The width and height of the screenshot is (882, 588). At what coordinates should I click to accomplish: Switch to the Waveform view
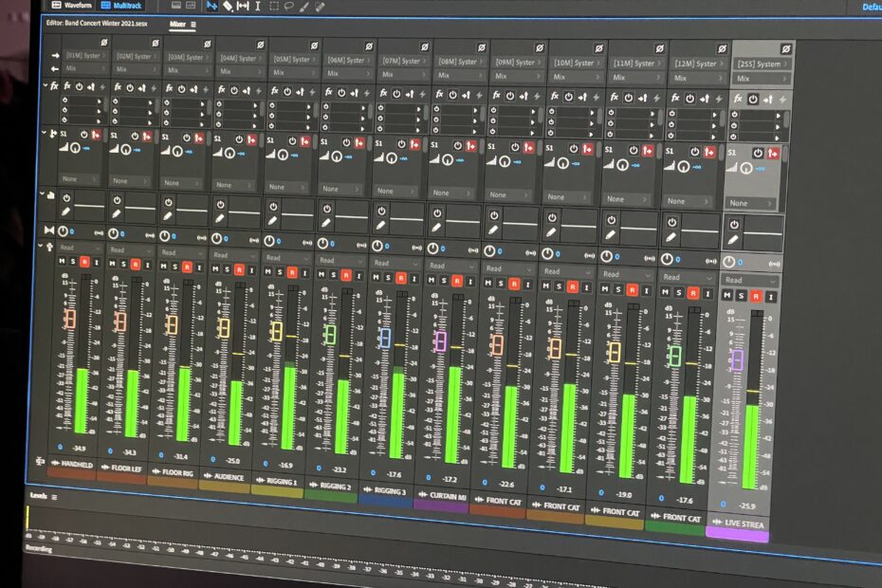click(x=71, y=5)
